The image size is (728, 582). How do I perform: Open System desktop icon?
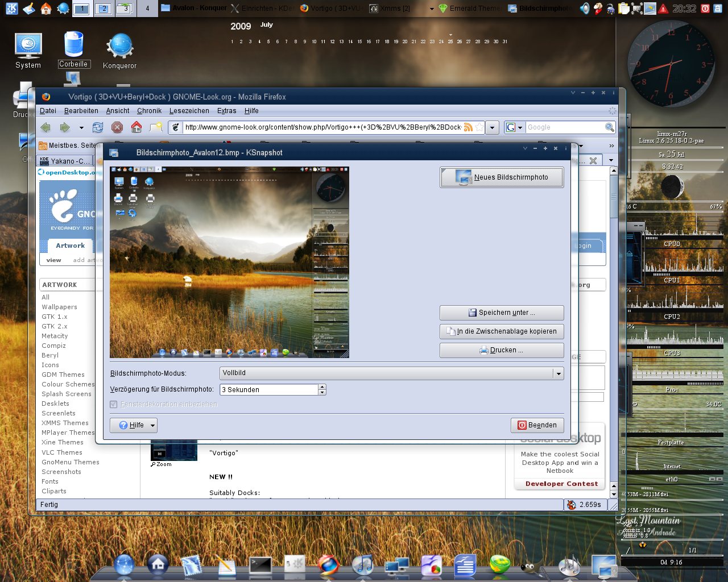coord(28,51)
